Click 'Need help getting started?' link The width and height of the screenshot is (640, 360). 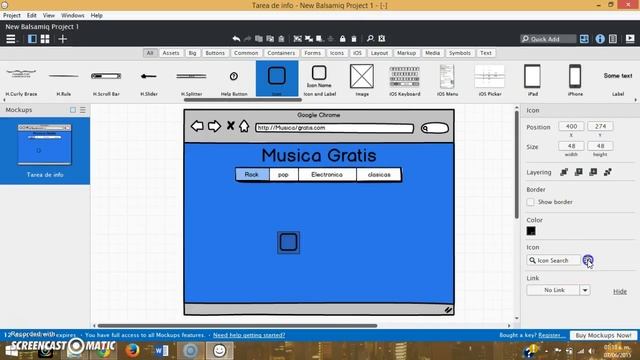(x=249, y=335)
